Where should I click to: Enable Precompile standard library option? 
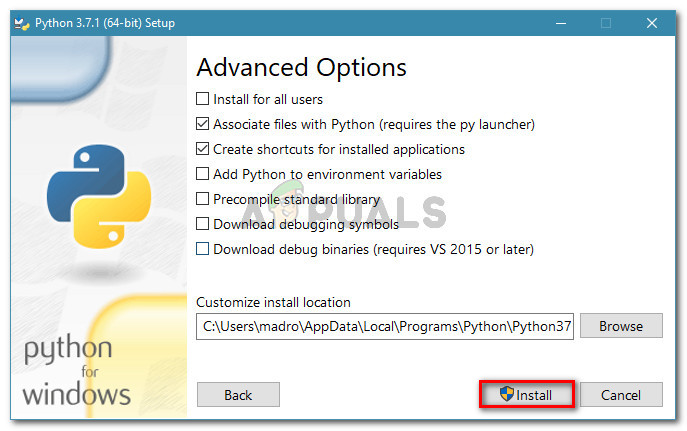click(x=202, y=198)
